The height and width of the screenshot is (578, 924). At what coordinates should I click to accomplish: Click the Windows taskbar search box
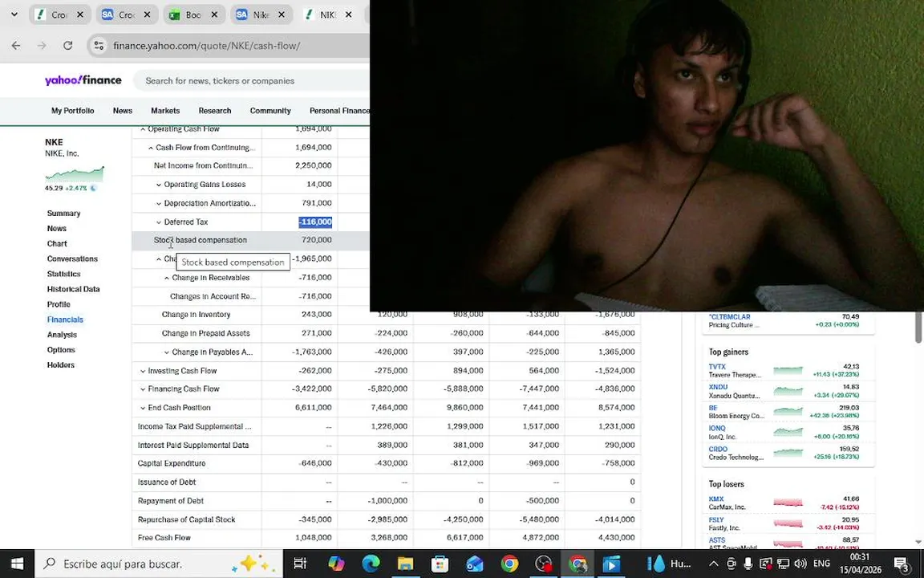pyautogui.click(x=159, y=564)
